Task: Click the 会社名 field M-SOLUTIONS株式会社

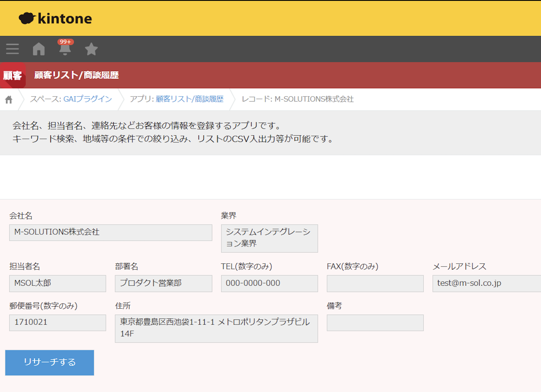Action: coord(111,232)
